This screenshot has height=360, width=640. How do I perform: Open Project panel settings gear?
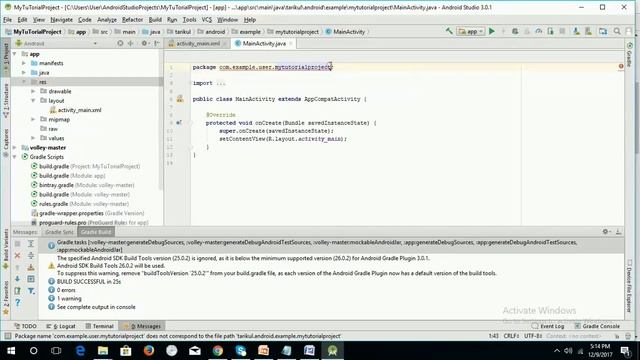click(x=144, y=43)
